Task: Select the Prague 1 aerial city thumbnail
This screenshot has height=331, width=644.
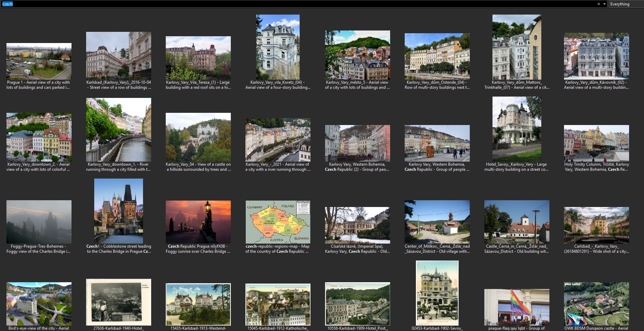Action: [39, 61]
